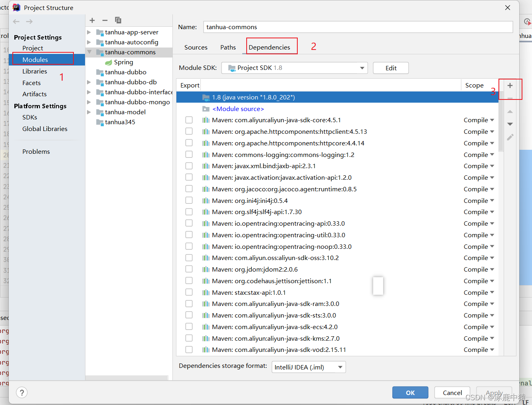Copy the selected module icon
This screenshot has height=405, width=532.
coord(118,20)
